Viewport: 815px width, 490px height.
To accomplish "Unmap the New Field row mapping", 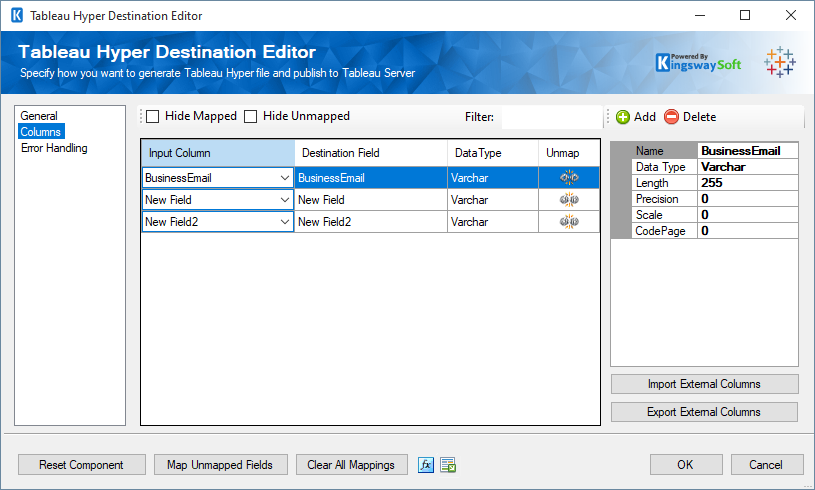I will [569, 200].
